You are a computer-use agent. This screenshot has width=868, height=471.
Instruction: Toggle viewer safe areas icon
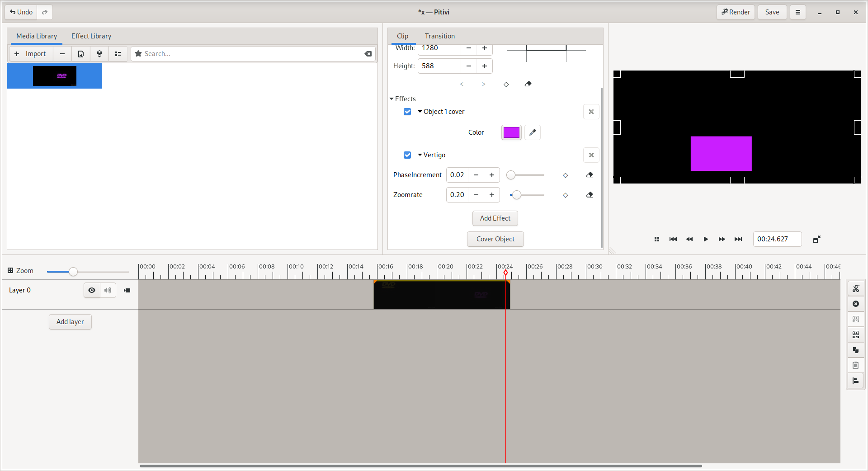(x=656, y=239)
